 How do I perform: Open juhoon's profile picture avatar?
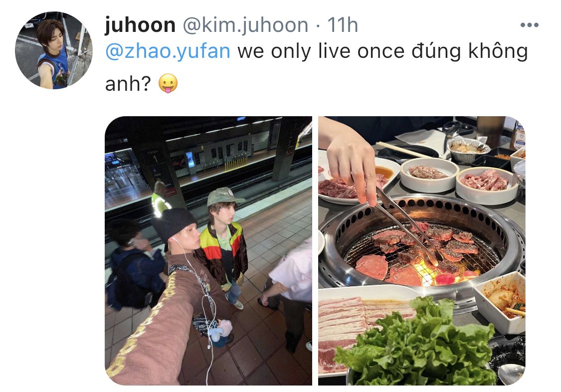click(54, 50)
